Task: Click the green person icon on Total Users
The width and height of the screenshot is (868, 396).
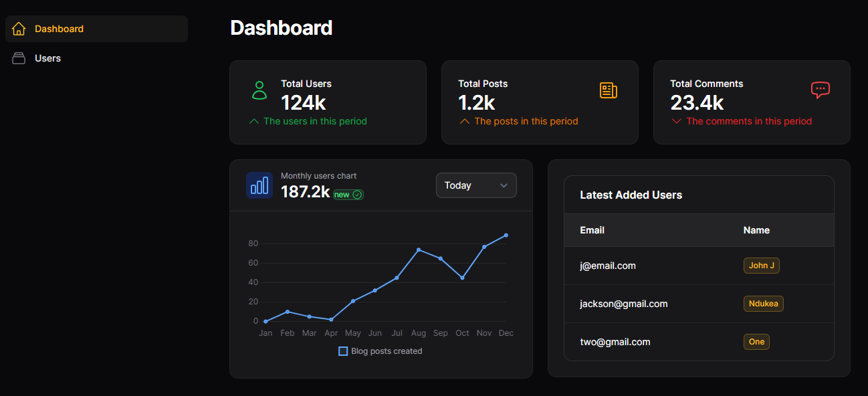Action: pos(259,90)
